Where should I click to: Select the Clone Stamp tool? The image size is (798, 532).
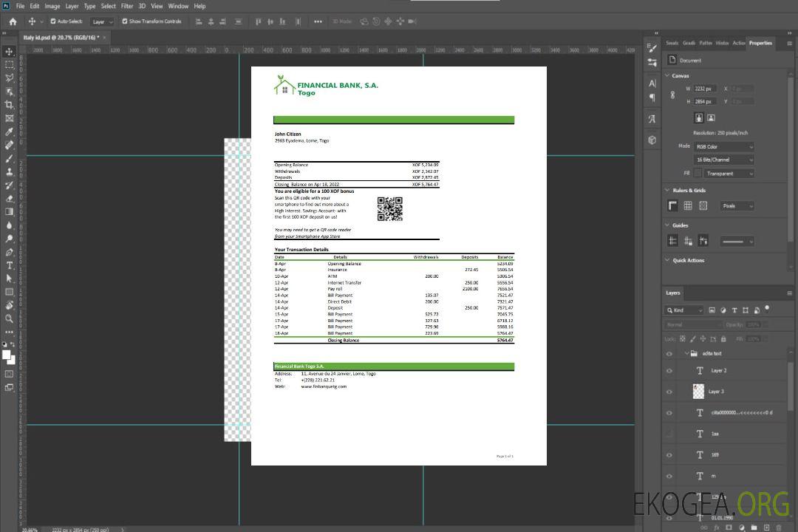9,171
